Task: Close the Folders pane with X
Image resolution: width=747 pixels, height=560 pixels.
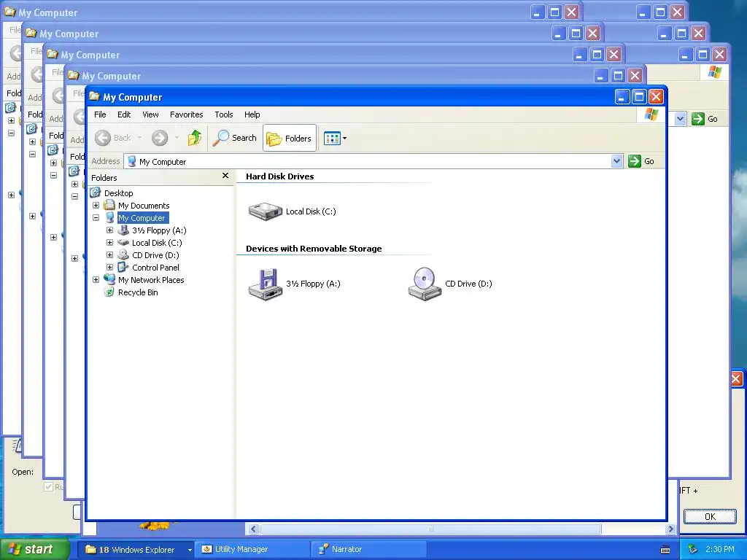Action: tap(225, 176)
